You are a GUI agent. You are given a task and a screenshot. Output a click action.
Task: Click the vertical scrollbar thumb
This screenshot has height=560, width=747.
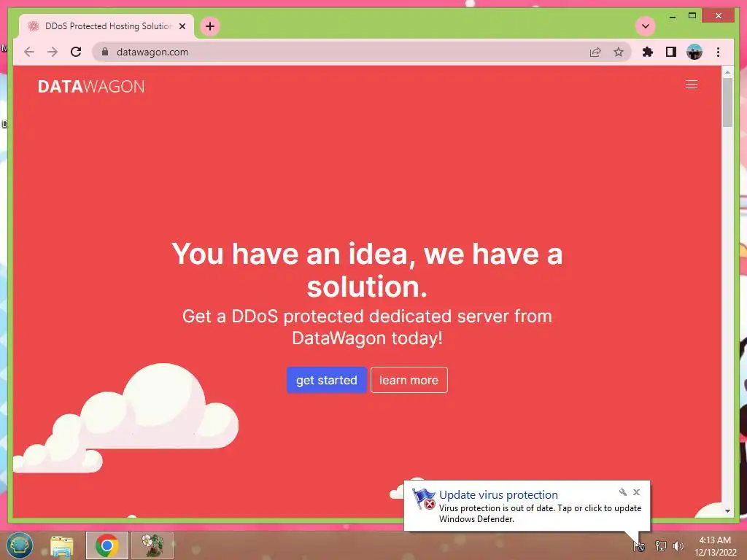727,102
